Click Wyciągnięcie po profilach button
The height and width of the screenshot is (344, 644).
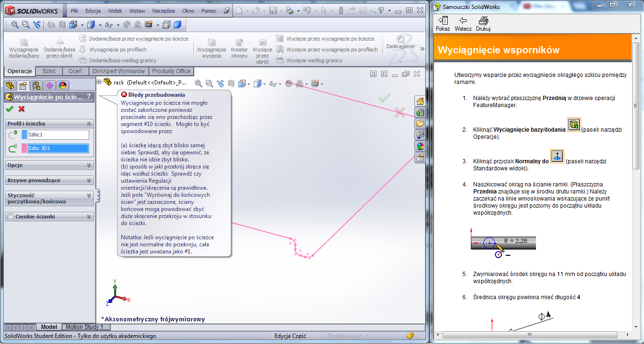pyautogui.click(x=117, y=50)
